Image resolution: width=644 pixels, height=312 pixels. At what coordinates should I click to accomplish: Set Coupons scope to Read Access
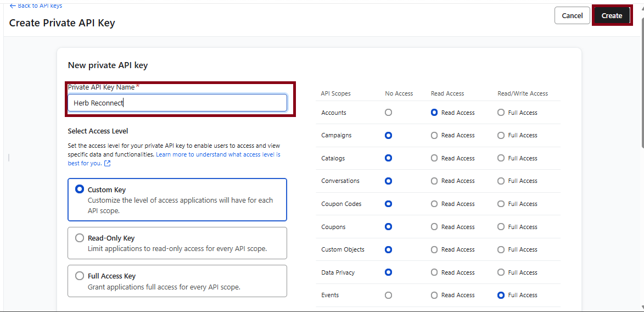434,227
